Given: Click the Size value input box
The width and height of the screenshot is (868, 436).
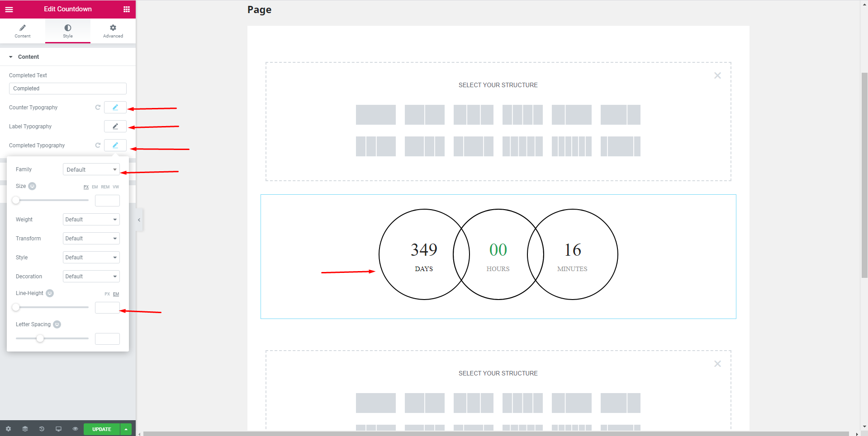Looking at the screenshot, I should point(107,201).
